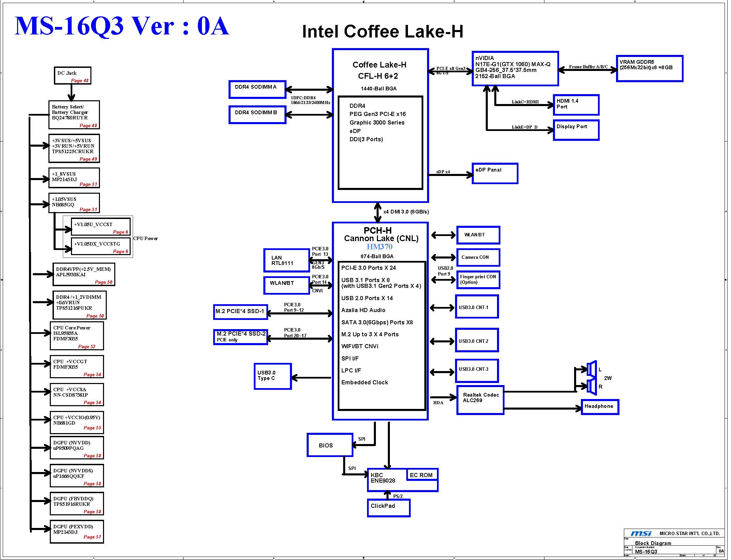Image resolution: width=731 pixels, height=560 pixels.
Task: Select the DDR4 SODIMM A block
Action: [257, 89]
